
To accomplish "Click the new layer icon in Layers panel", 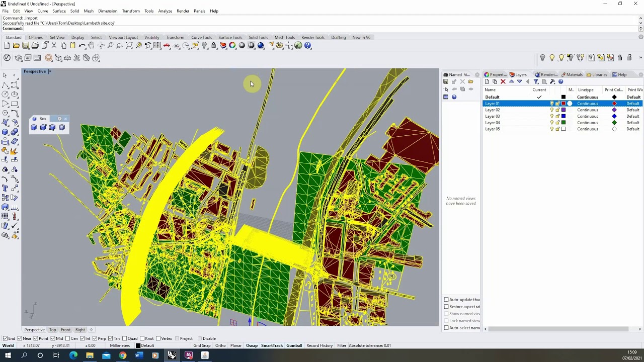I will 487,81.
